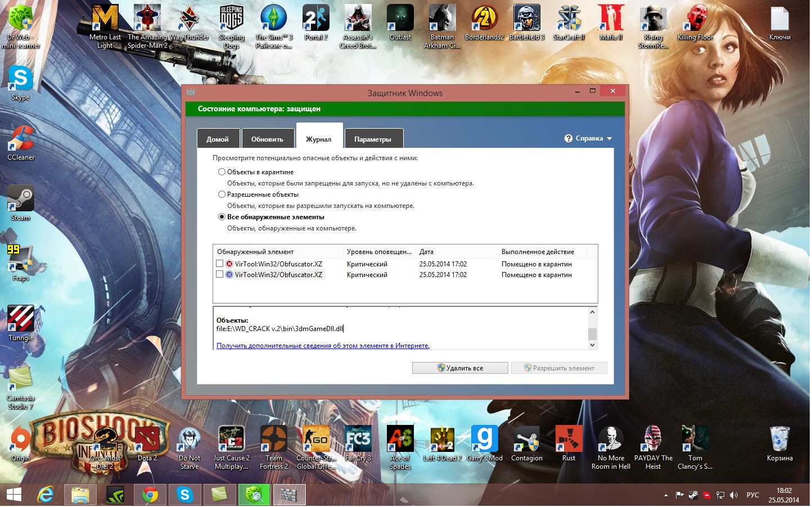Open the Far Cry 3 shortcut
The width and height of the screenshot is (812, 507).
358,443
